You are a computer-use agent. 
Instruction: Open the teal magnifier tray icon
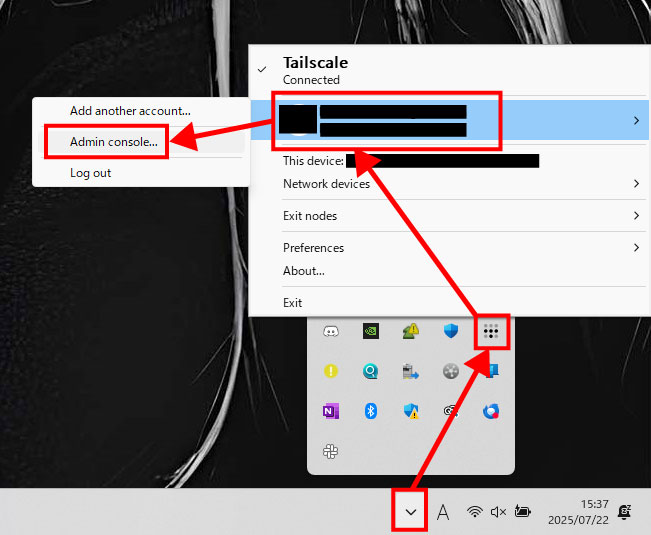tap(370, 371)
